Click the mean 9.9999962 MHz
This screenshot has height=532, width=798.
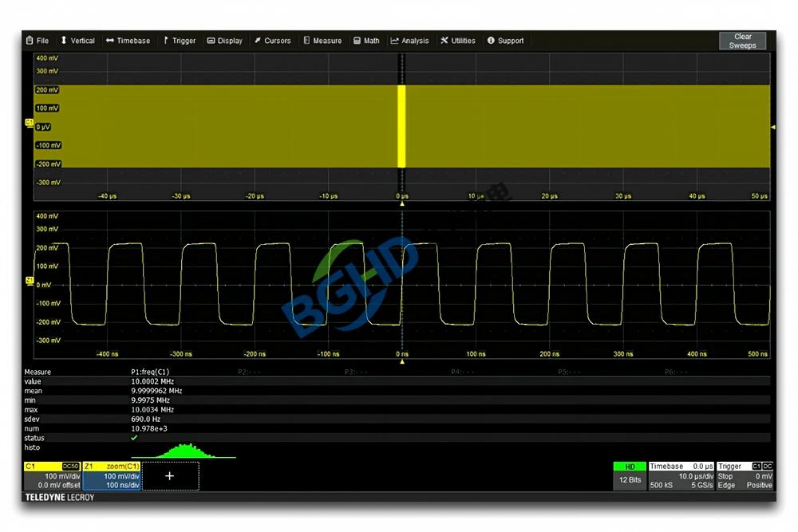point(156,391)
